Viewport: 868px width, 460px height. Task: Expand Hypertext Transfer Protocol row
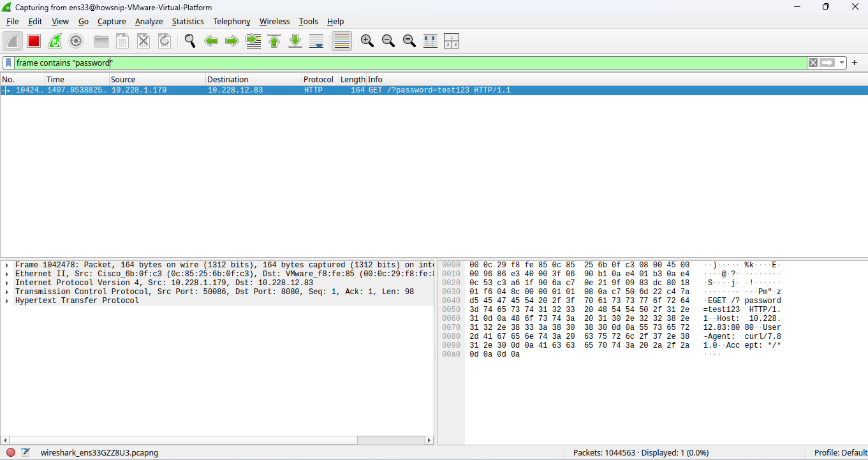(x=6, y=300)
